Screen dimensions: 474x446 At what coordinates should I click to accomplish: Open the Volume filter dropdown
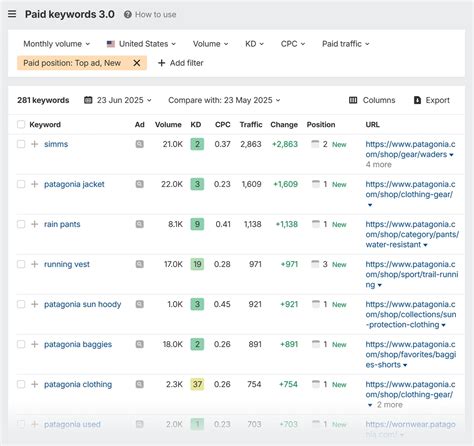coord(210,44)
